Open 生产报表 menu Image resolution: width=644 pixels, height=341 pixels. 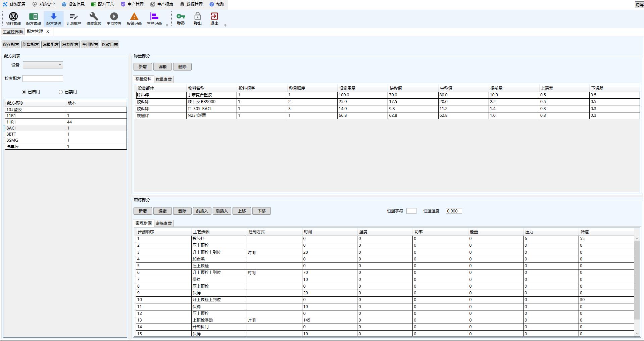[x=162, y=4]
